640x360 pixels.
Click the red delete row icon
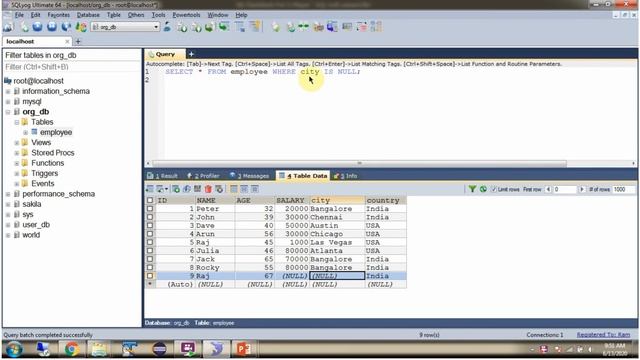click(x=208, y=189)
